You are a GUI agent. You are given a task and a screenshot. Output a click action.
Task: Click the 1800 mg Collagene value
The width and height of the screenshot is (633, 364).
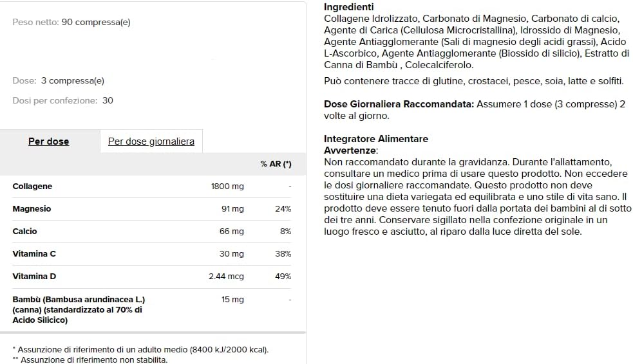227,187
